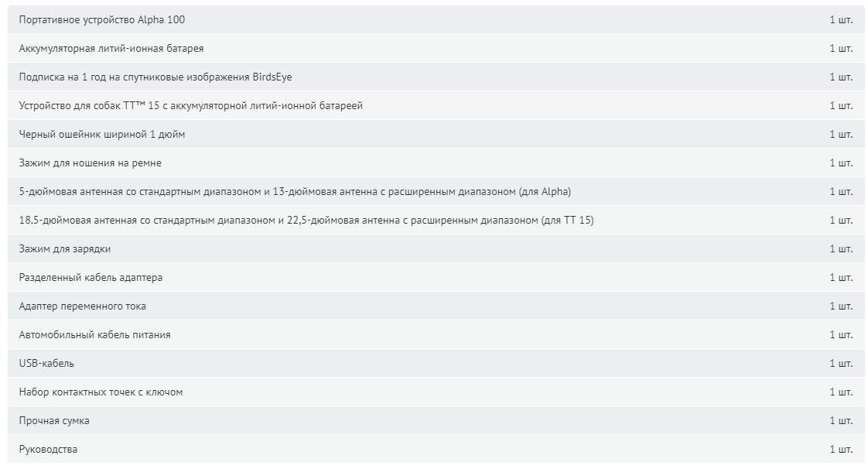The height and width of the screenshot is (469, 868).
Task: Click the 18.5-inch antenna row for TT 15
Action: tap(436, 220)
